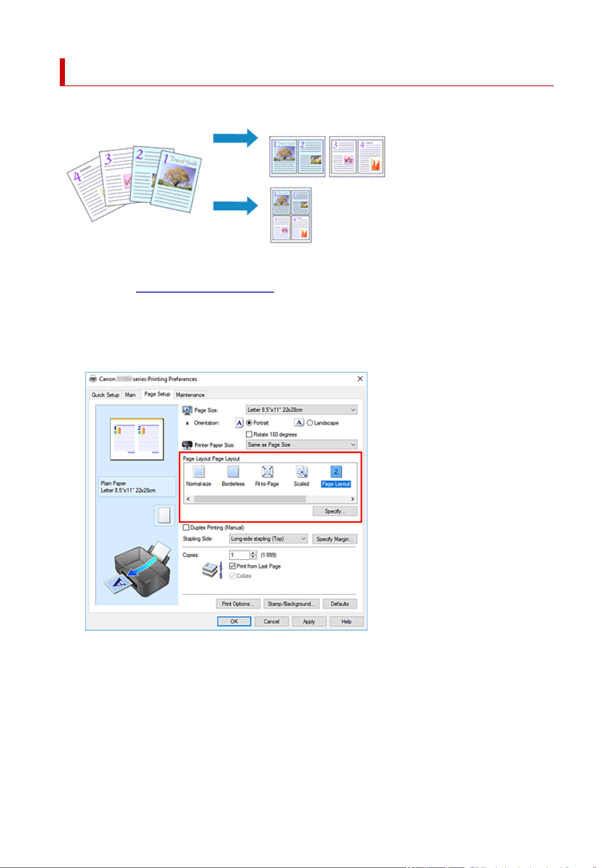
Task: Close the Printing Preferences dialog
Action: tap(360, 379)
